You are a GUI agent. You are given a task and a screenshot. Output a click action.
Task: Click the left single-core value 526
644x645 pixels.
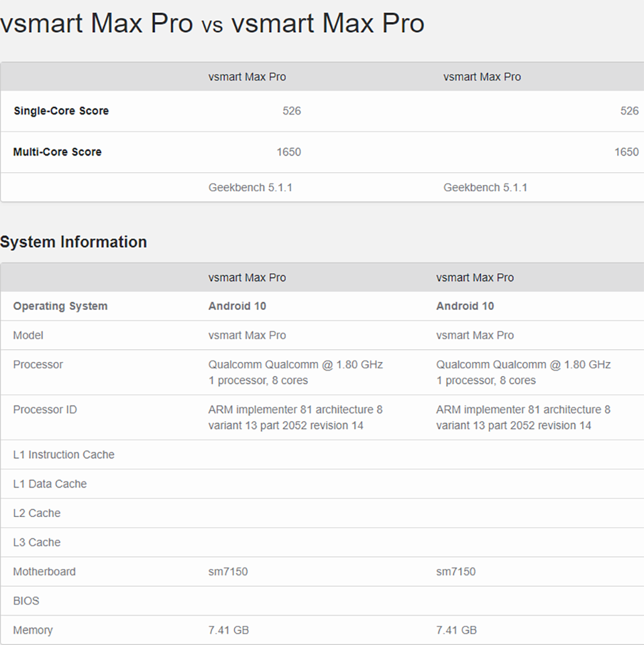tap(292, 111)
